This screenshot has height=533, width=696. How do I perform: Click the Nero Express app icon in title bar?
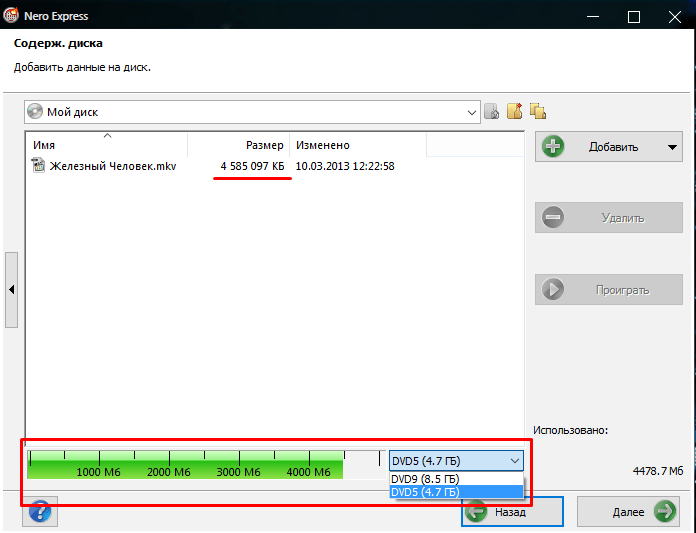(11, 16)
